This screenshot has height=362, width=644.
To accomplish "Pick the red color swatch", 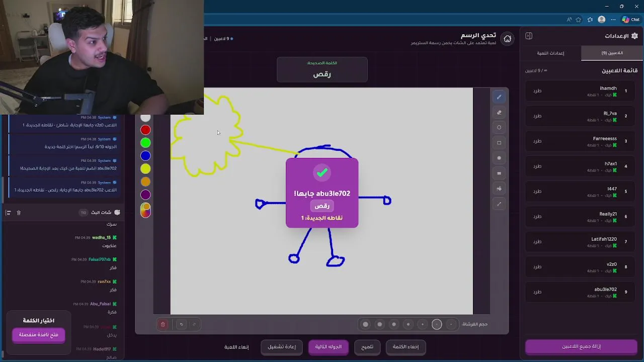I will pyautogui.click(x=145, y=130).
